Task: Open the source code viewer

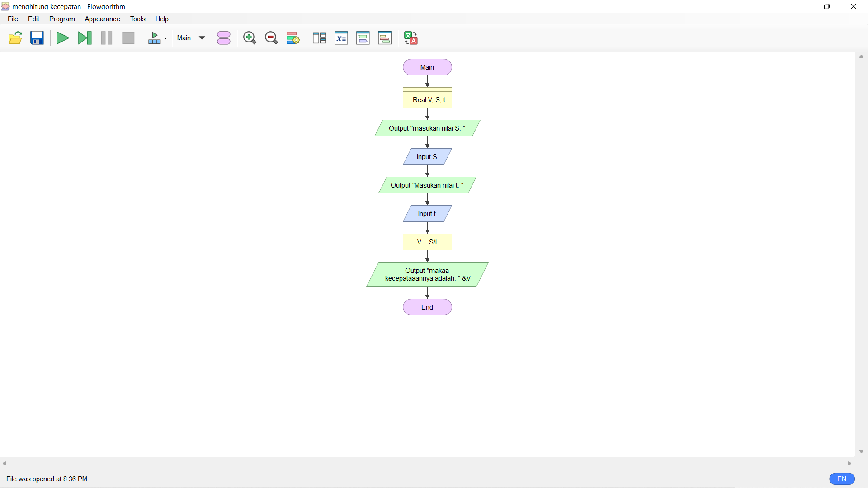Action: click(x=385, y=38)
